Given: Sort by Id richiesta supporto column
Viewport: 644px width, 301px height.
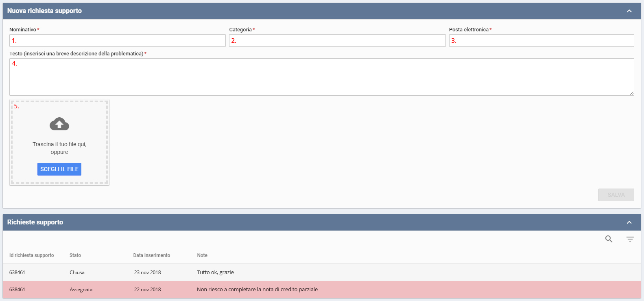Looking at the screenshot, I should [32, 255].
